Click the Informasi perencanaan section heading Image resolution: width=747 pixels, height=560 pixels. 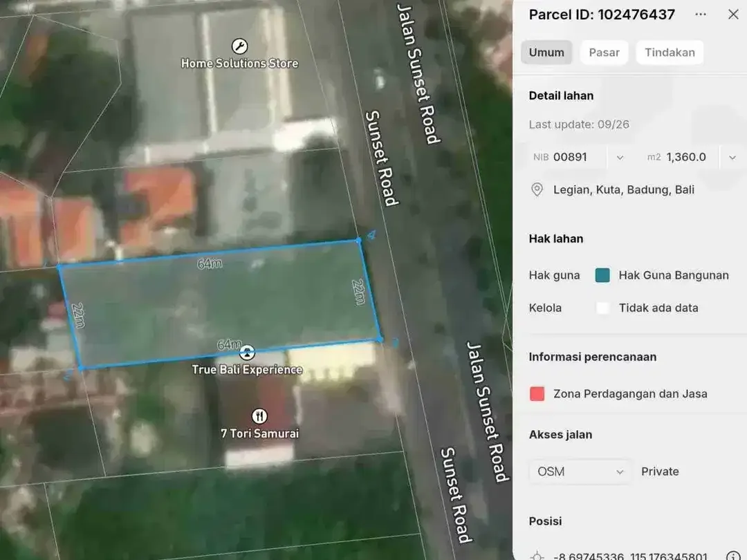point(593,357)
